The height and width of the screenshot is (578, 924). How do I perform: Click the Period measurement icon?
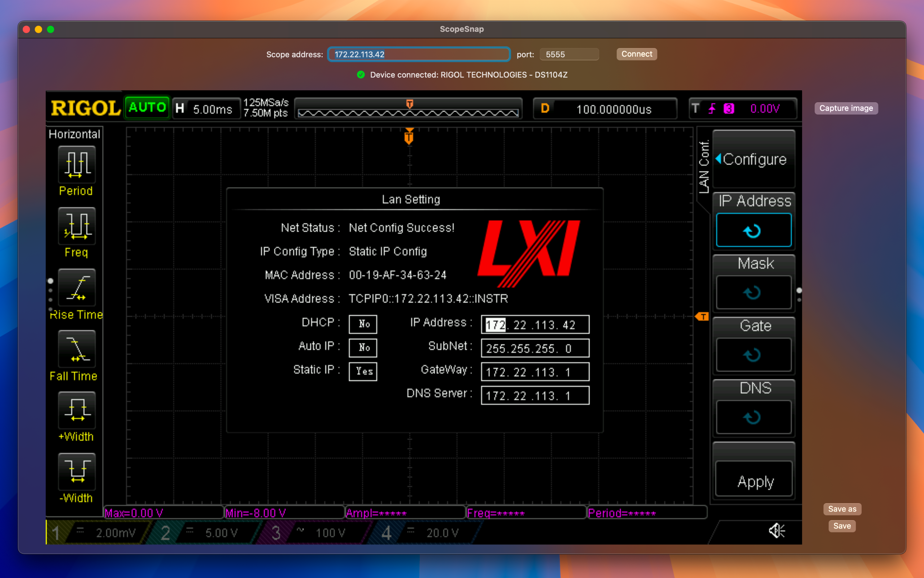tap(77, 164)
